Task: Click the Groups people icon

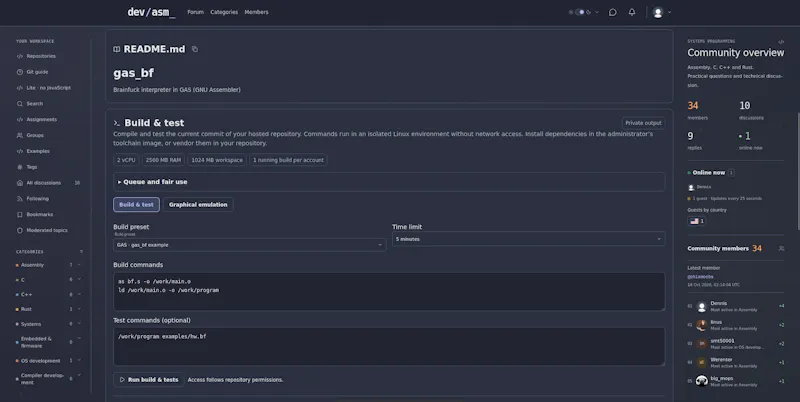Action: 20,135
